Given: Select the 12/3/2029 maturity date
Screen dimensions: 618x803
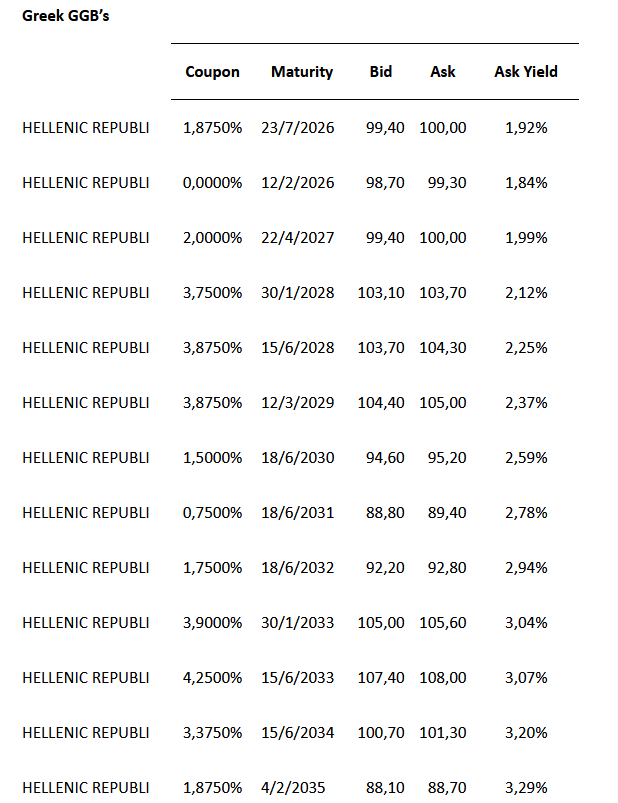Looking at the screenshot, I should click(x=297, y=403).
